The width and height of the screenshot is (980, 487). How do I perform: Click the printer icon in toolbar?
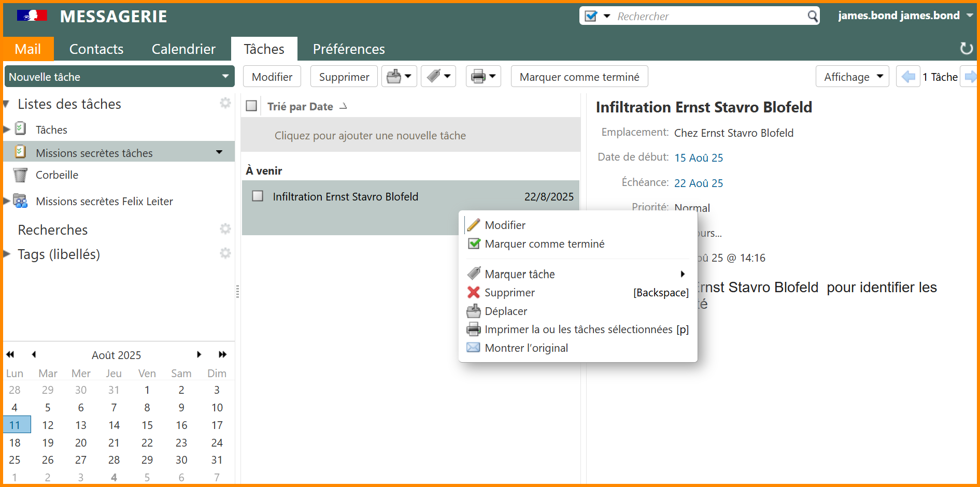[x=478, y=77]
